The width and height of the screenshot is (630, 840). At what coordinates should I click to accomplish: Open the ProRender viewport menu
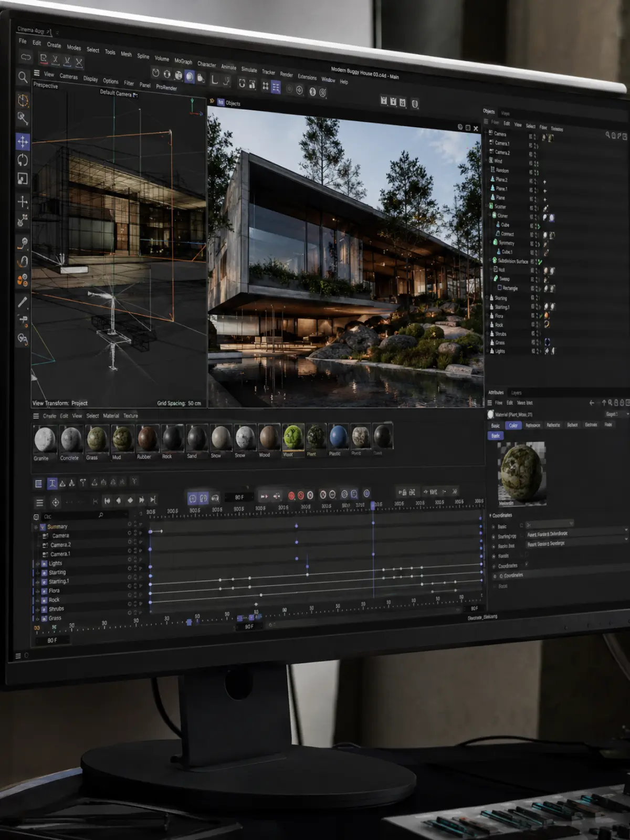pos(166,88)
